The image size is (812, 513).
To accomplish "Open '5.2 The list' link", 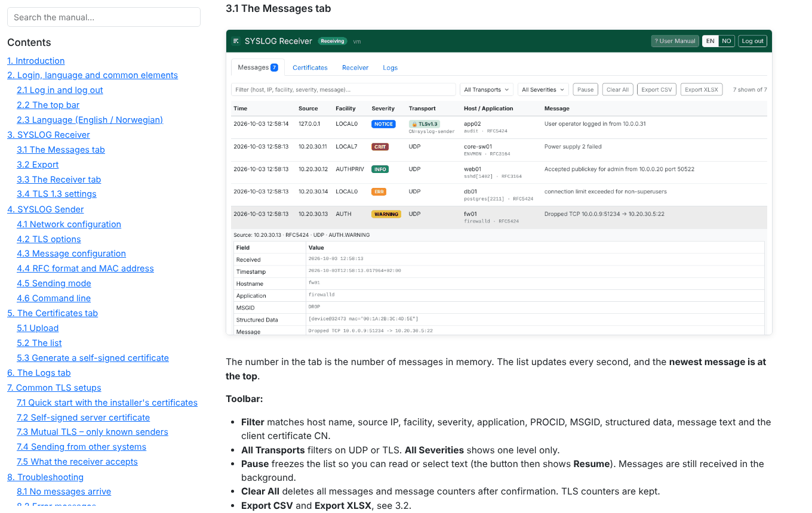I will pyautogui.click(x=39, y=343).
